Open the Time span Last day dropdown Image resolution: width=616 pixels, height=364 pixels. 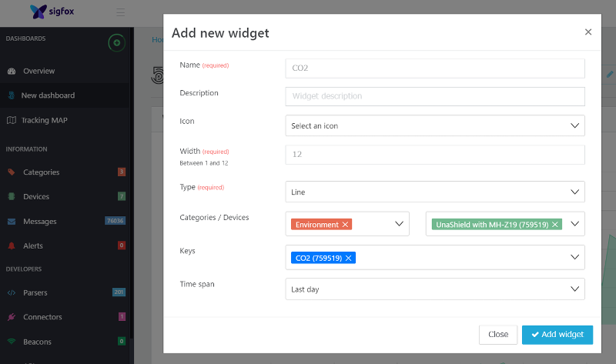(435, 289)
